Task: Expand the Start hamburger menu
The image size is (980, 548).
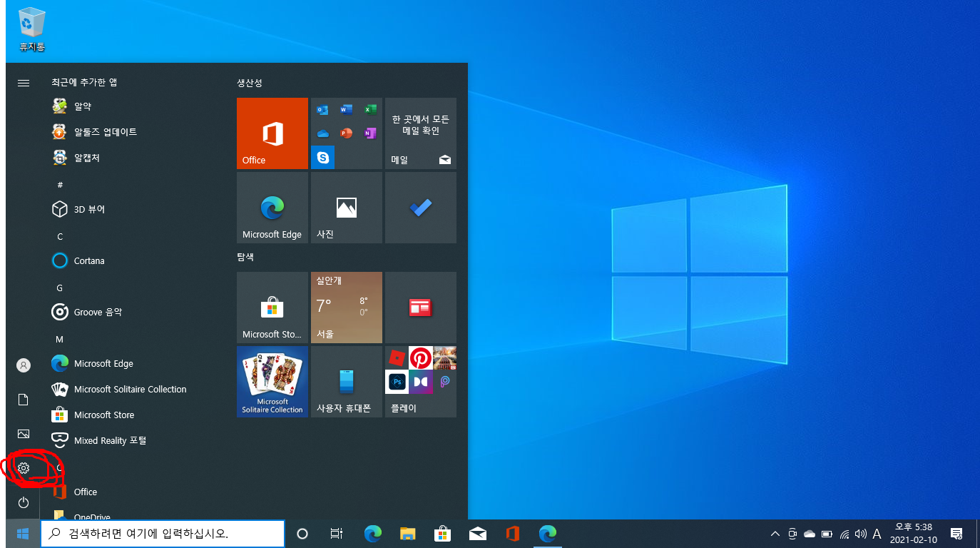Action: click(x=24, y=83)
